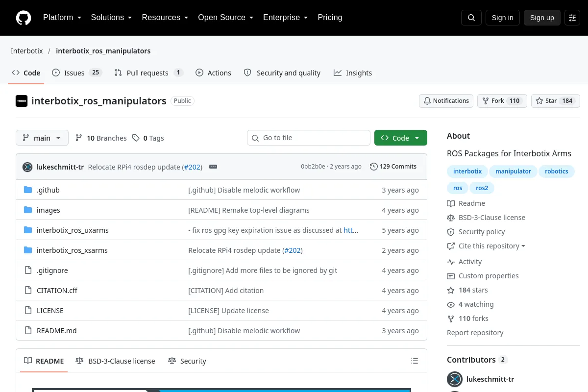Click the Notifications button
Screen dimensions: 588x392
446,101
